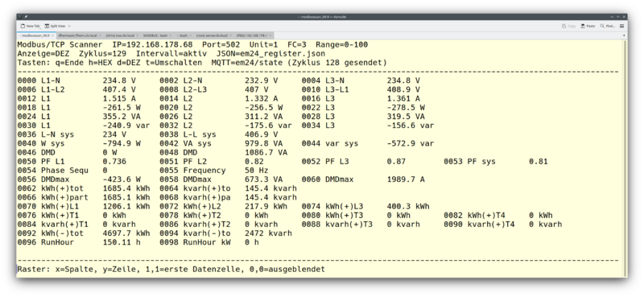
Task: Click the L2-N value 232.9 V
Action: [x=261, y=80]
